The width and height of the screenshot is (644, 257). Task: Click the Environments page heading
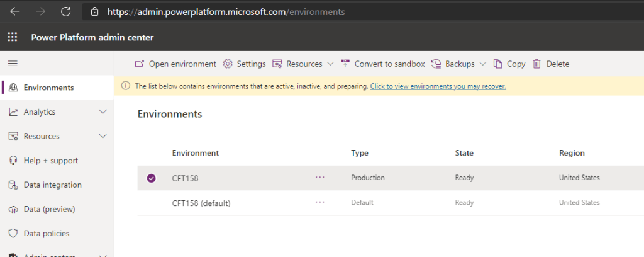(170, 114)
